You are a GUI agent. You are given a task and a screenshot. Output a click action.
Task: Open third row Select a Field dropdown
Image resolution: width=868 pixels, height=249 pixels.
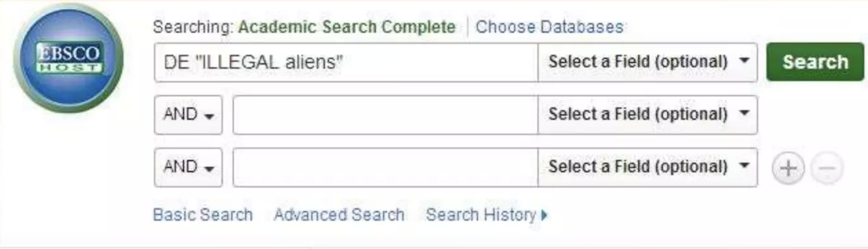click(x=647, y=167)
